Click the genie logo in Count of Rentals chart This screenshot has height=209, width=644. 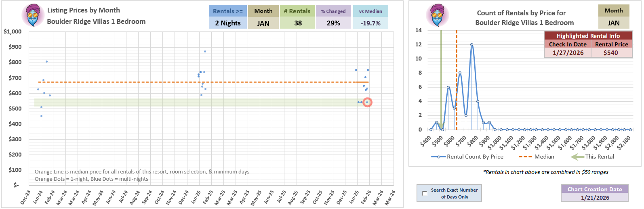438,16
